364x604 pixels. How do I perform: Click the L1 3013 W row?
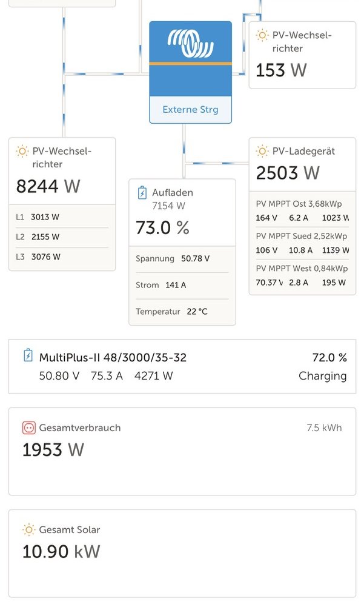[x=62, y=217]
